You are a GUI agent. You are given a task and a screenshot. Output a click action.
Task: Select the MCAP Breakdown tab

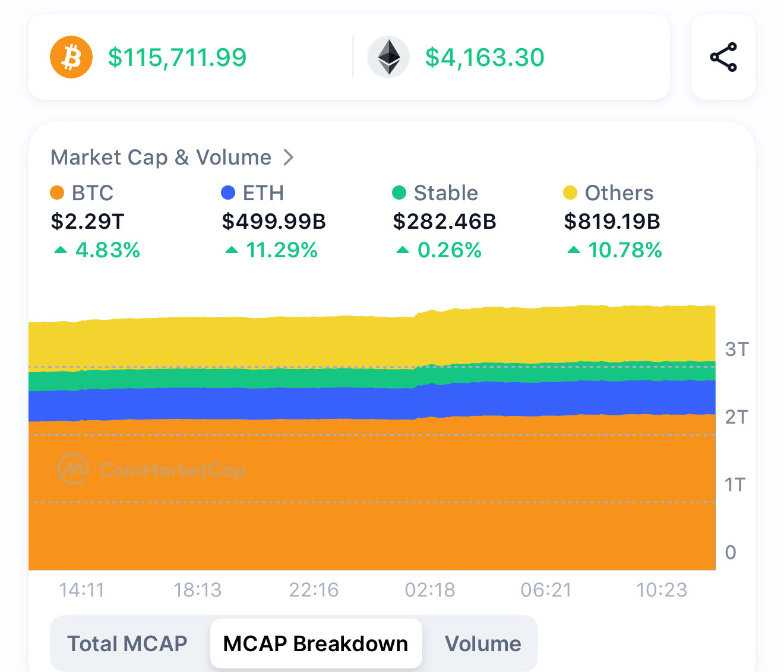point(315,644)
